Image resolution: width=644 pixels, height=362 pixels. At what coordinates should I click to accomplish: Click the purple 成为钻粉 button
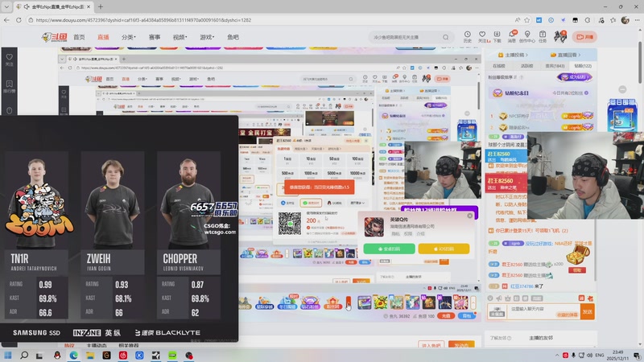(x=575, y=76)
